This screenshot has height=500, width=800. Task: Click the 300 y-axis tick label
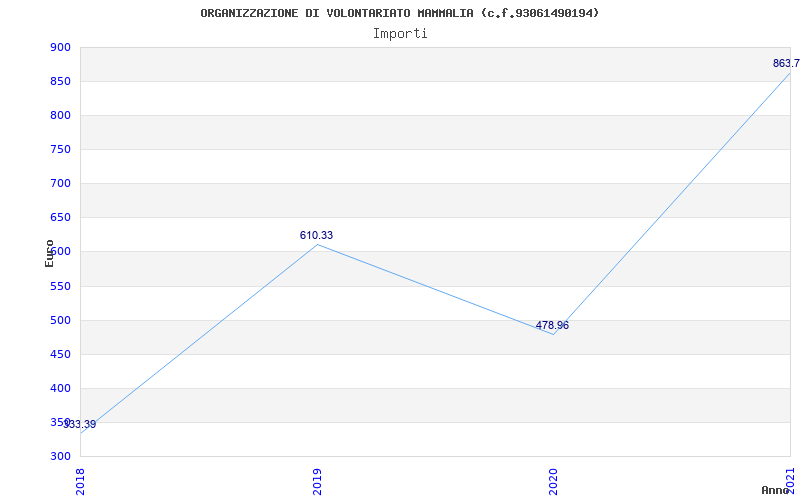point(60,456)
